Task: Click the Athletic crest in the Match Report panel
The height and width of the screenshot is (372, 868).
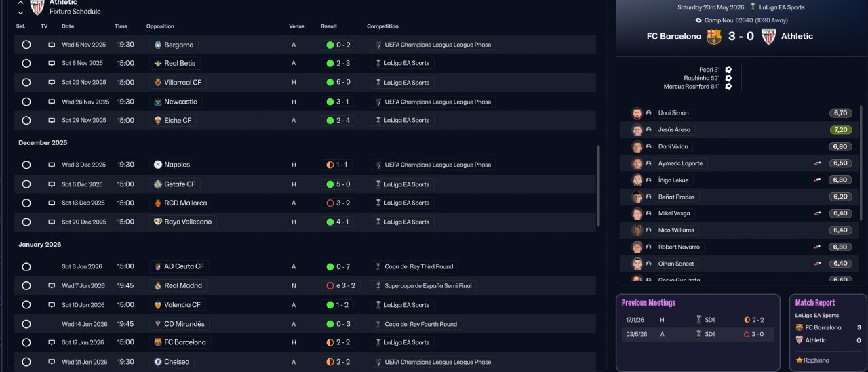Action: click(800, 340)
